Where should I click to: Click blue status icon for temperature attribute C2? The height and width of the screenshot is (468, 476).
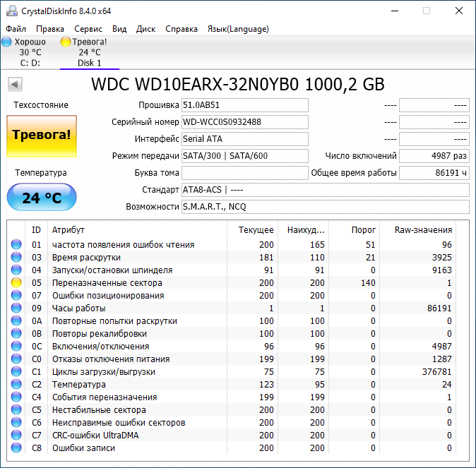(x=16, y=385)
